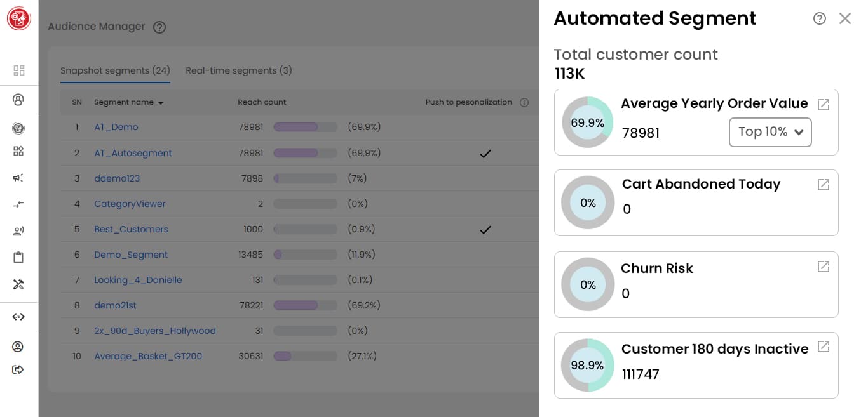Open the widgets sidebar icon
This screenshot has height=417, width=868.
coord(18,151)
